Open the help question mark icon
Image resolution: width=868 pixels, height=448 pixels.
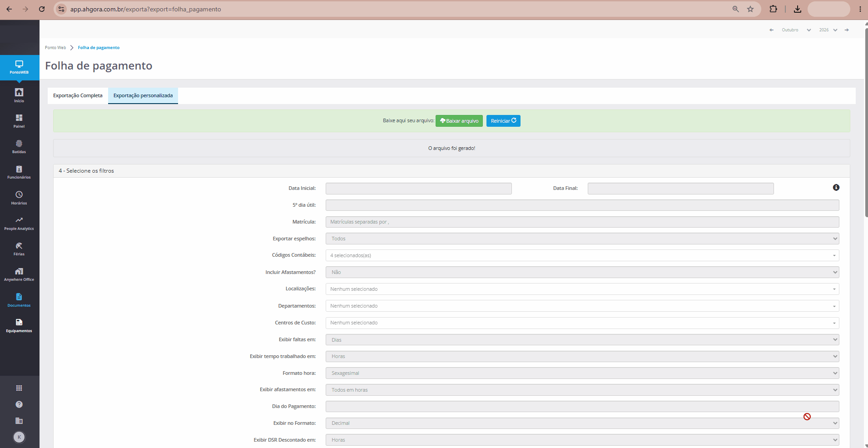pos(19,404)
